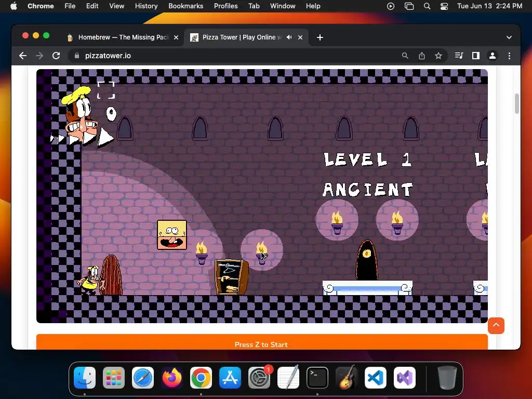
Task: Open the Profiles menu
Action: coord(225,6)
